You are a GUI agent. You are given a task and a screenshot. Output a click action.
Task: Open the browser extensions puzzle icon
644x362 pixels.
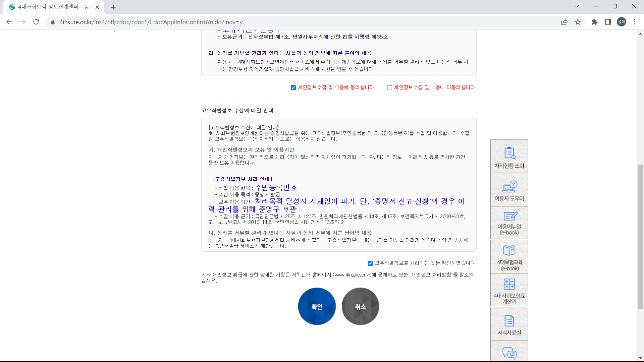point(594,22)
